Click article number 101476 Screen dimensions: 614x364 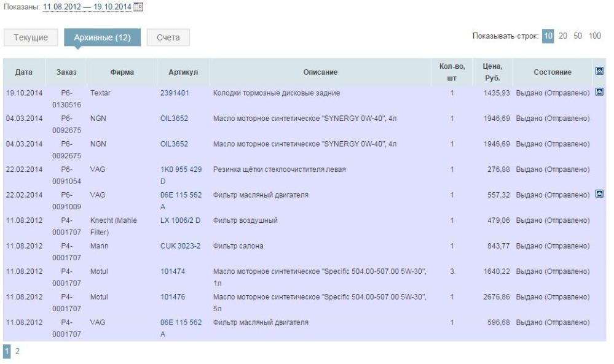coord(172,296)
